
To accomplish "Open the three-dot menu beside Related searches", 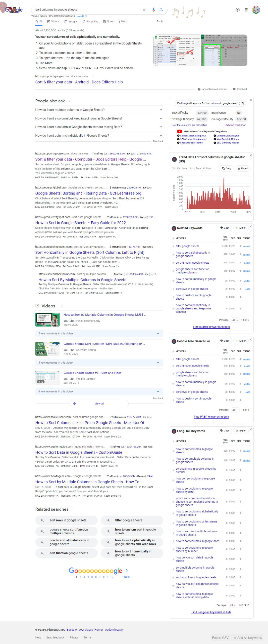I will tap(73, 509).
